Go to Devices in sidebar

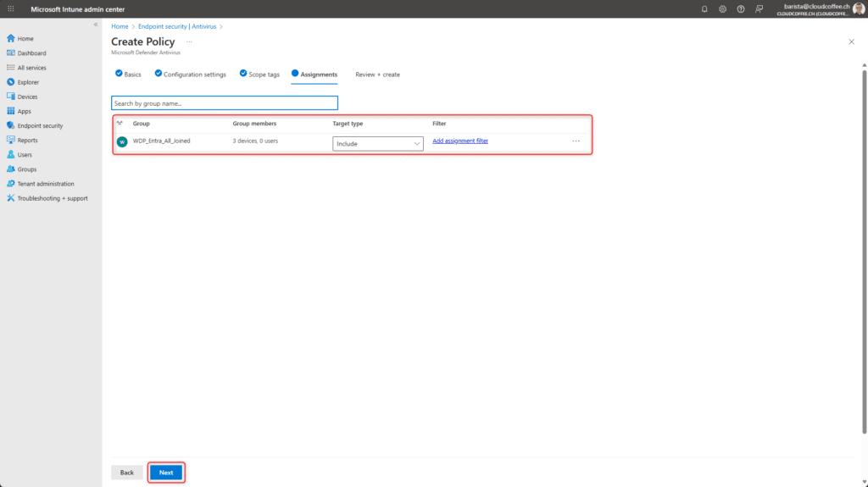pos(27,97)
